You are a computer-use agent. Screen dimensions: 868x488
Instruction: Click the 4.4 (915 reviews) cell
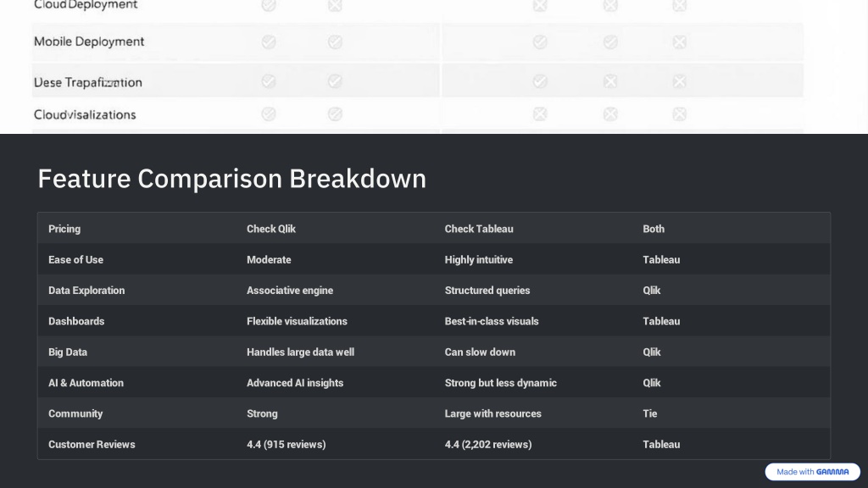[x=287, y=444]
